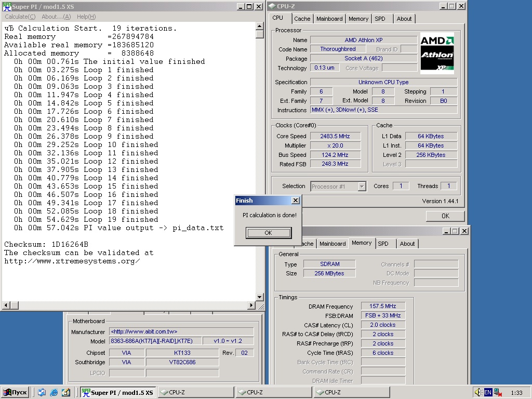Click the first quick launch icon
532x399 pixels.
(x=42, y=393)
